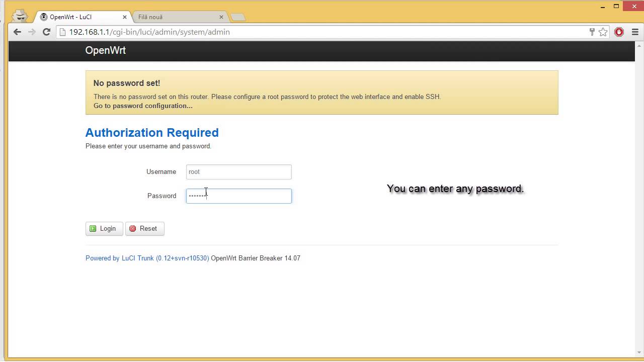Click the Reset button
Viewport: 644px width, 362px height.
click(x=144, y=228)
